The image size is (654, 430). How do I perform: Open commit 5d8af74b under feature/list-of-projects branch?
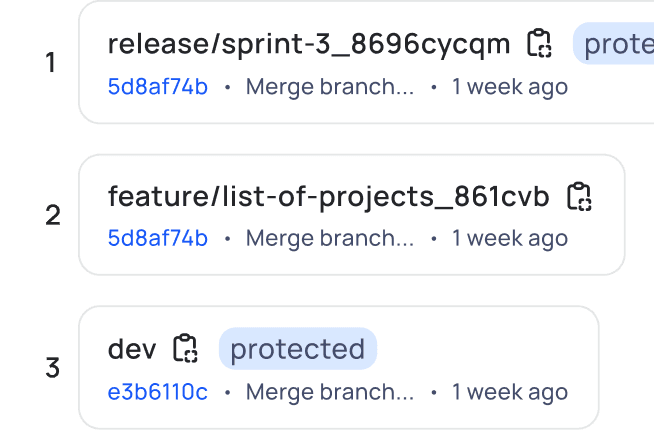[158, 238]
